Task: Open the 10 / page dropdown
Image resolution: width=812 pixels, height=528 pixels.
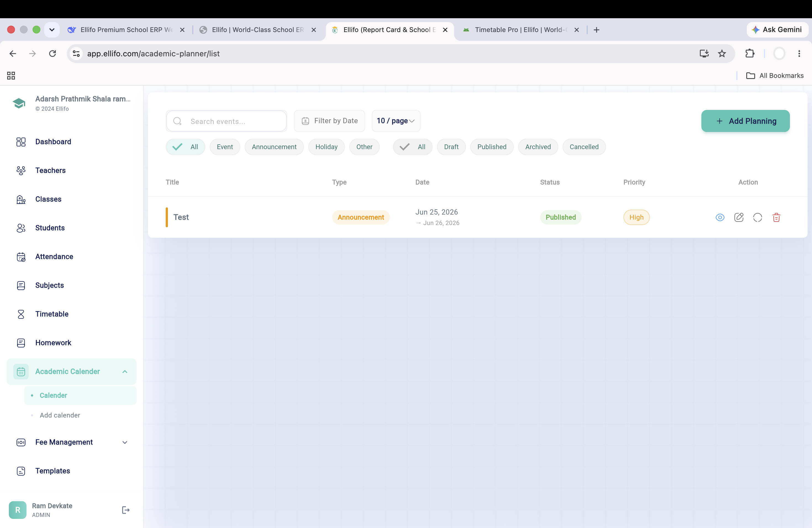Action: (x=396, y=121)
